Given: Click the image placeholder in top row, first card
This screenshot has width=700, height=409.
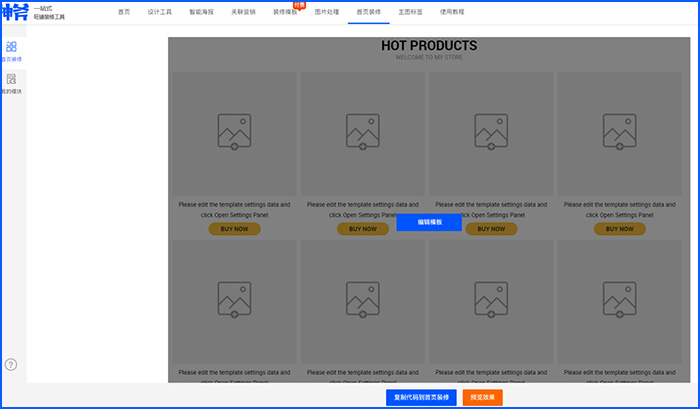Looking at the screenshot, I should coord(234,131).
